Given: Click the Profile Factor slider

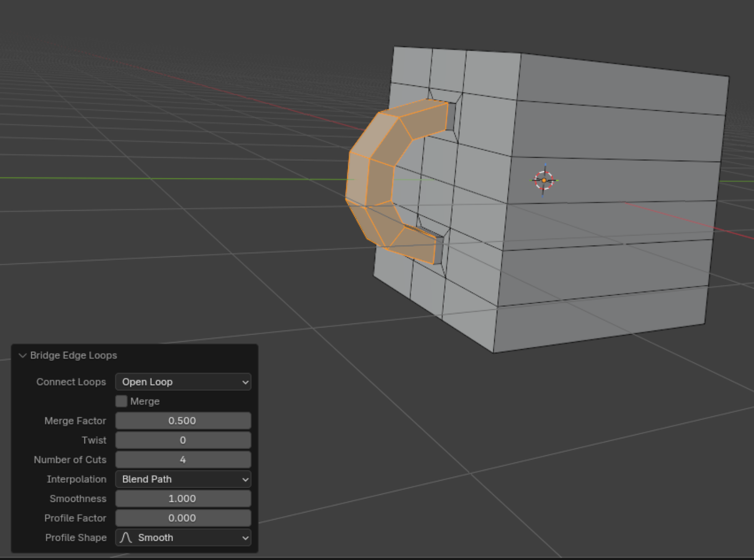Looking at the screenshot, I should click(183, 518).
